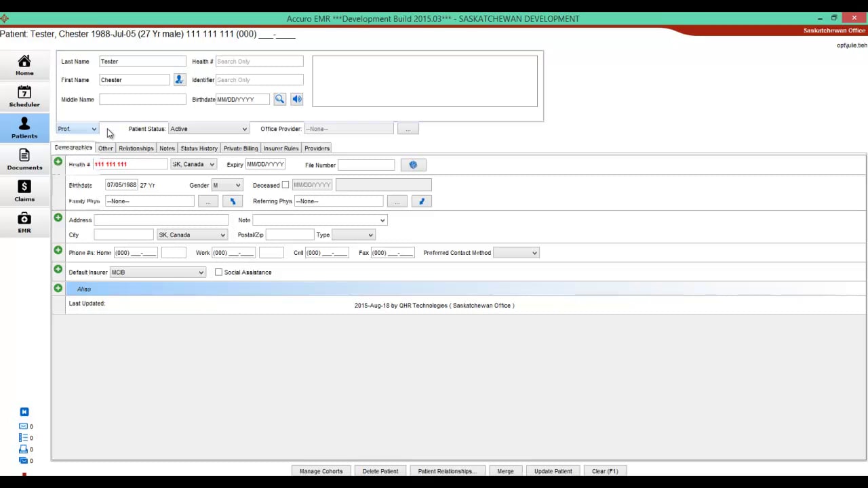The height and width of the screenshot is (488, 868).
Task: Click the Merge button
Action: (x=505, y=471)
